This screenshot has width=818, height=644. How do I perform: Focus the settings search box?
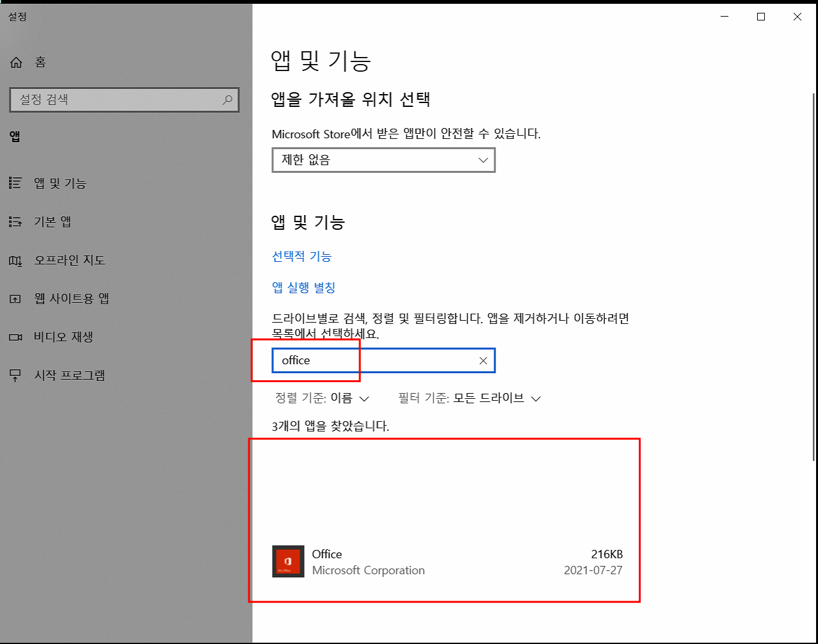[x=125, y=100]
